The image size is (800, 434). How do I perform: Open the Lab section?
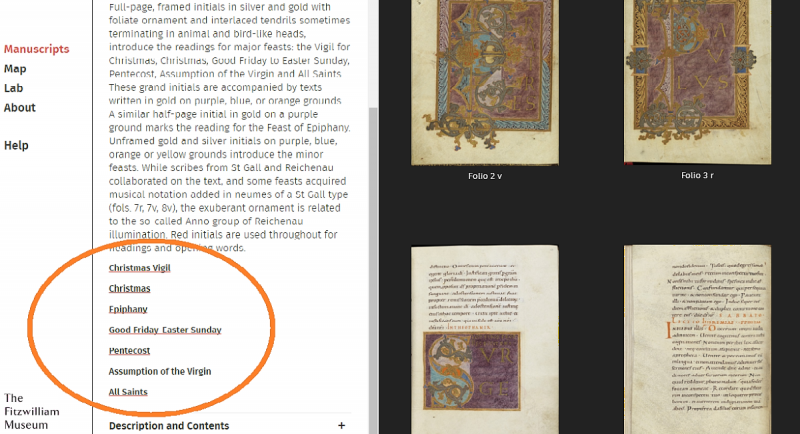pos(14,88)
